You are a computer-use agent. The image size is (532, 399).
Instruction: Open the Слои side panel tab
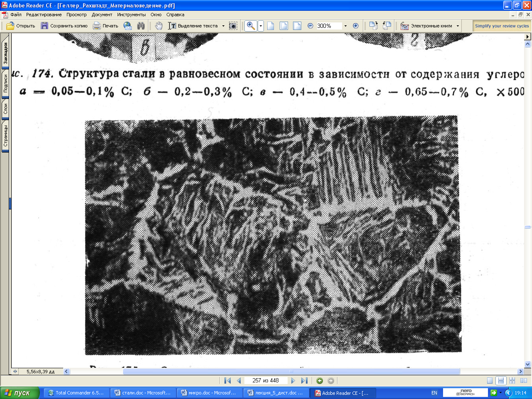tap(5, 109)
